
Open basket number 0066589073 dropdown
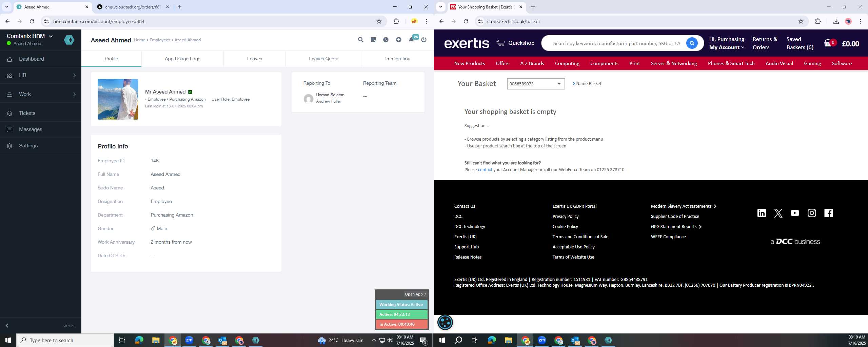[x=536, y=84]
